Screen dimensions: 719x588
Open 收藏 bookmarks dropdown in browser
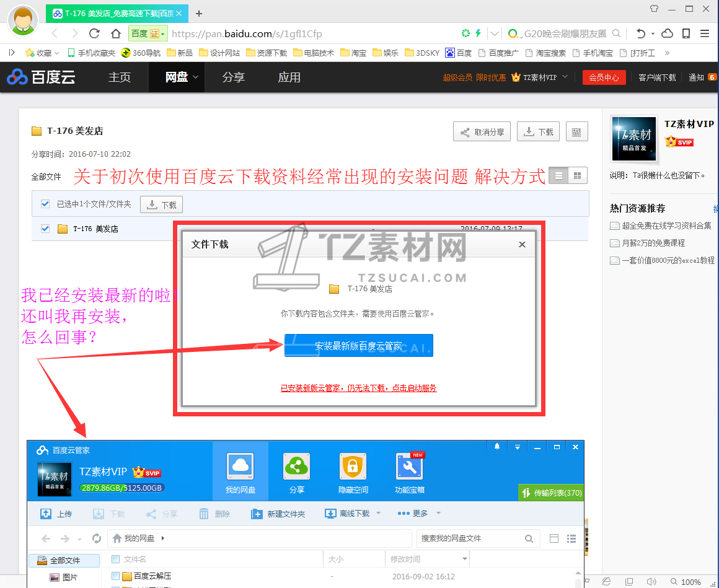(x=42, y=53)
